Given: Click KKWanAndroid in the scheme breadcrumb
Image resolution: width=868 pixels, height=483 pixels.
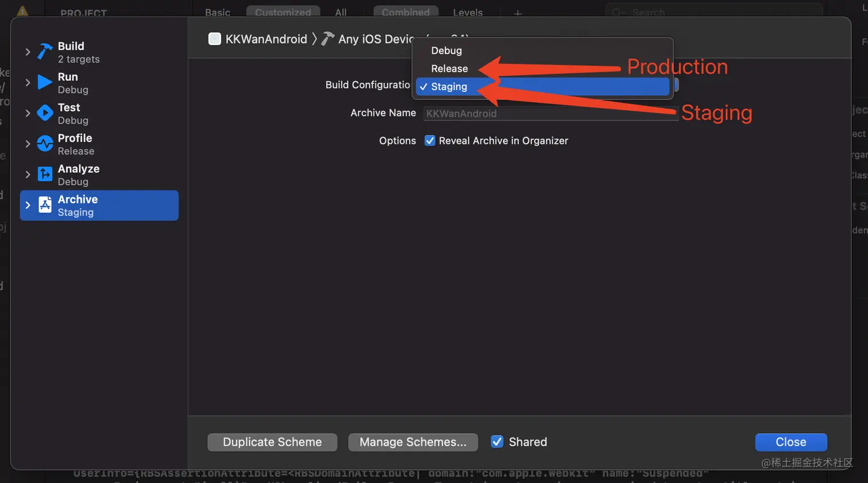Looking at the screenshot, I should tap(266, 39).
